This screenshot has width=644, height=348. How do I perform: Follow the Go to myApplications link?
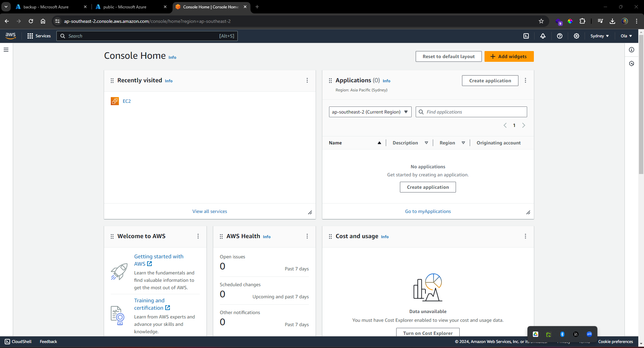[x=428, y=211]
